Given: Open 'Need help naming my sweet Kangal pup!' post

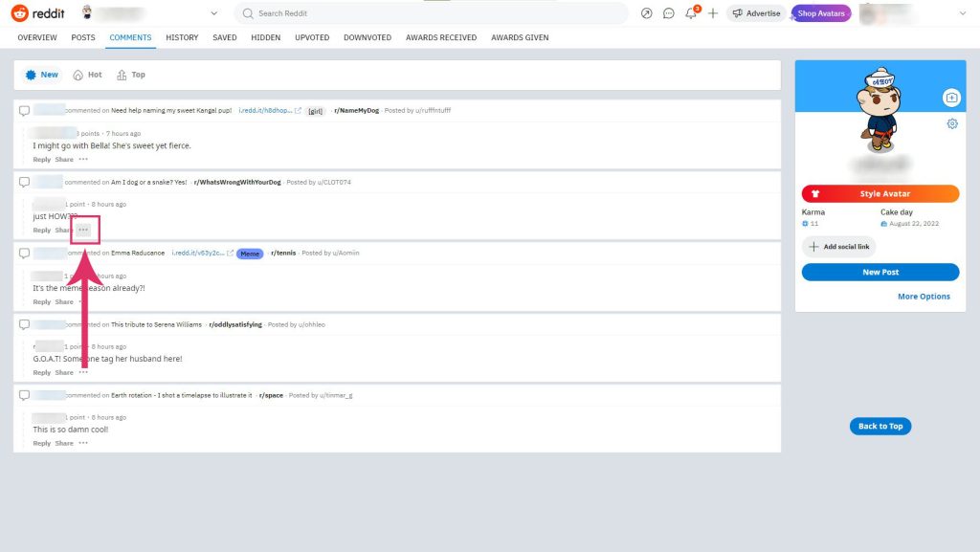Looking at the screenshot, I should point(171,111).
